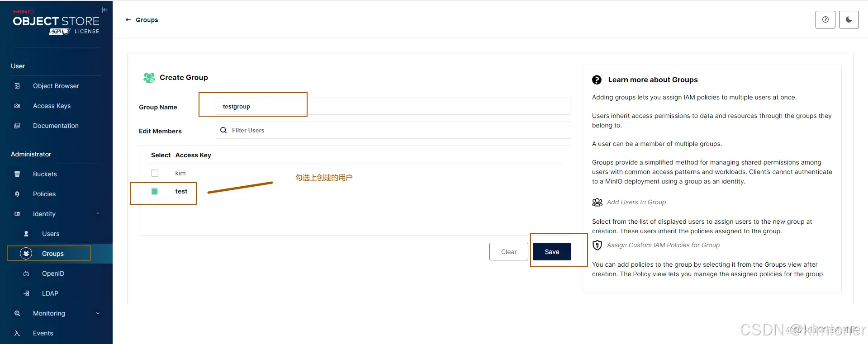868x344 pixels.
Task: Expand the Monitoring menu chevron
Action: pos(98,313)
